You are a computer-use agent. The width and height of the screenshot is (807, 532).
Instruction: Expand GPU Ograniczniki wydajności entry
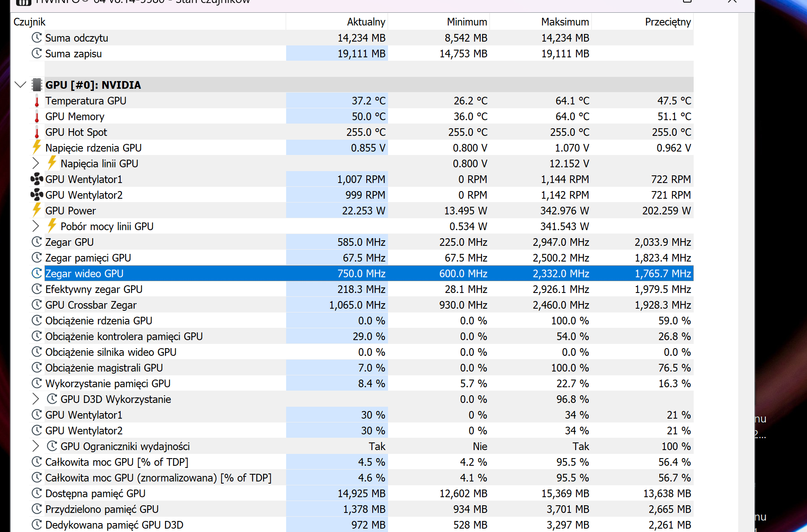36,446
